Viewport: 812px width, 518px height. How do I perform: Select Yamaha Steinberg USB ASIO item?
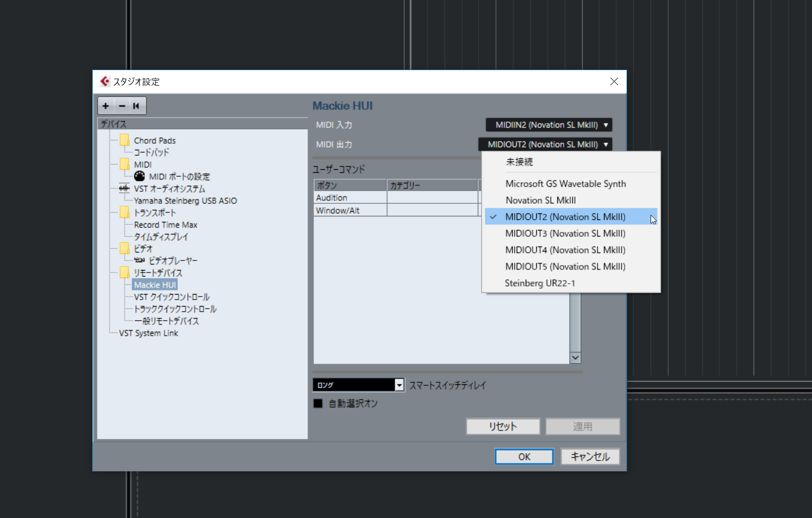click(185, 200)
